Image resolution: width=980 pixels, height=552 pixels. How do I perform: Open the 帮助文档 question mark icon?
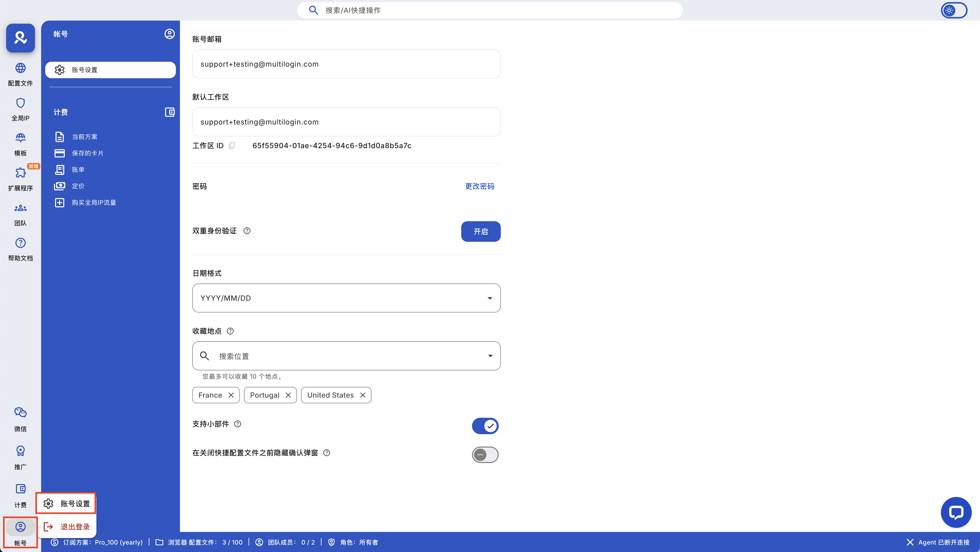(21, 243)
